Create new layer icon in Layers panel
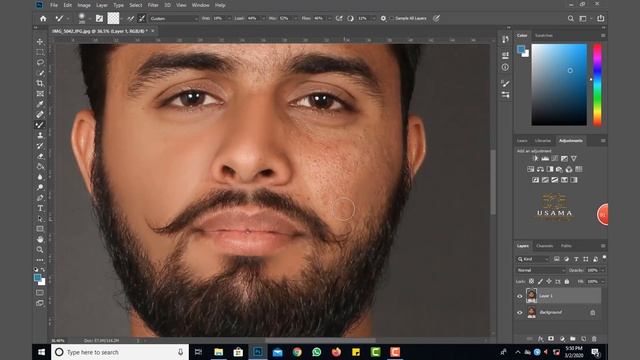 coord(584,339)
